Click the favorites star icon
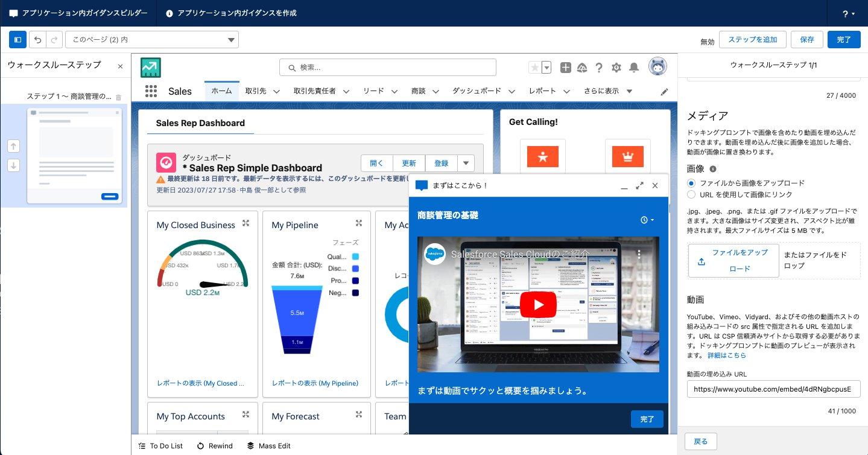The width and height of the screenshot is (868, 455). [534, 68]
